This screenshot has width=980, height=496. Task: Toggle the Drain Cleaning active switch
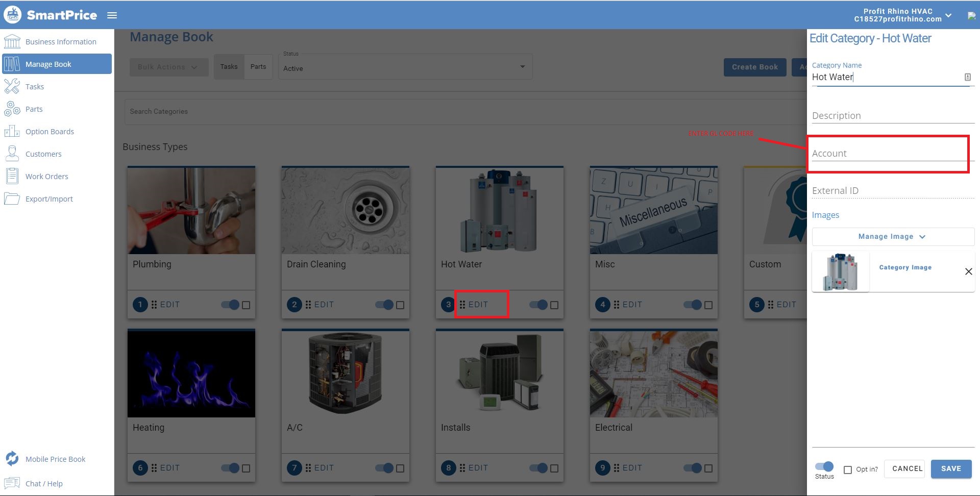pyautogui.click(x=384, y=305)
